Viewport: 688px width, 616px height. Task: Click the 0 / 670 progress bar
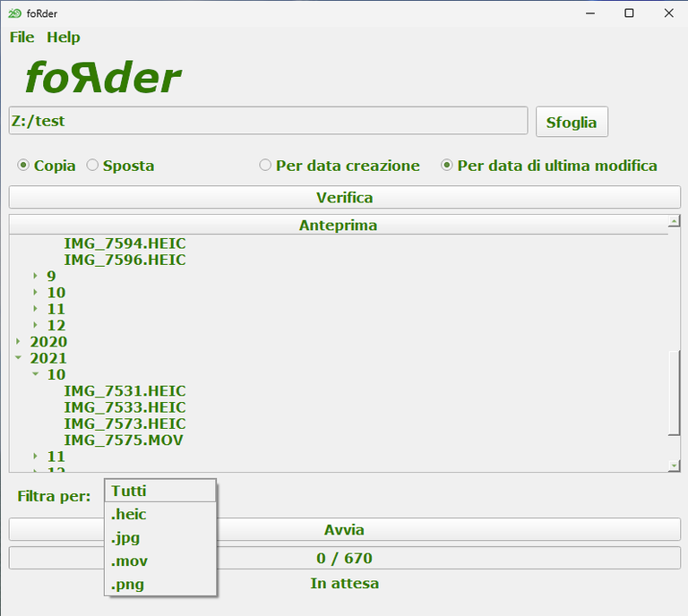pyautogui.click(x=344, y=558)
